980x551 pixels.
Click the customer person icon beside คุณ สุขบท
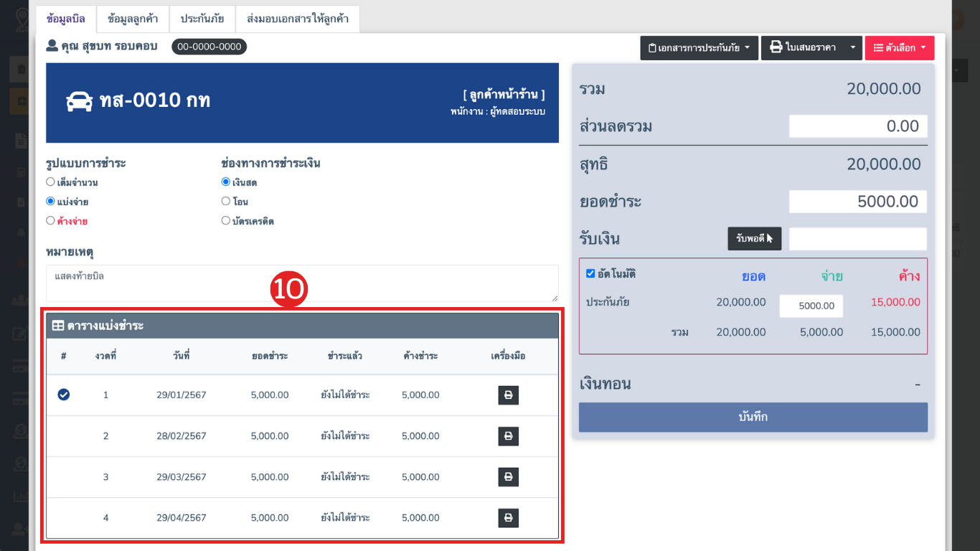coord(52,47)
